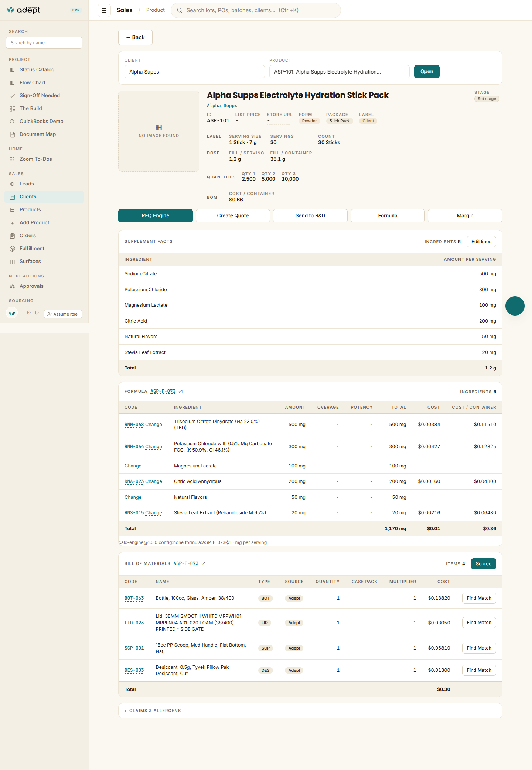Click the Source button in Bill of Materials
This screenshot has height=770, width=532.
[x=484, y=564]
